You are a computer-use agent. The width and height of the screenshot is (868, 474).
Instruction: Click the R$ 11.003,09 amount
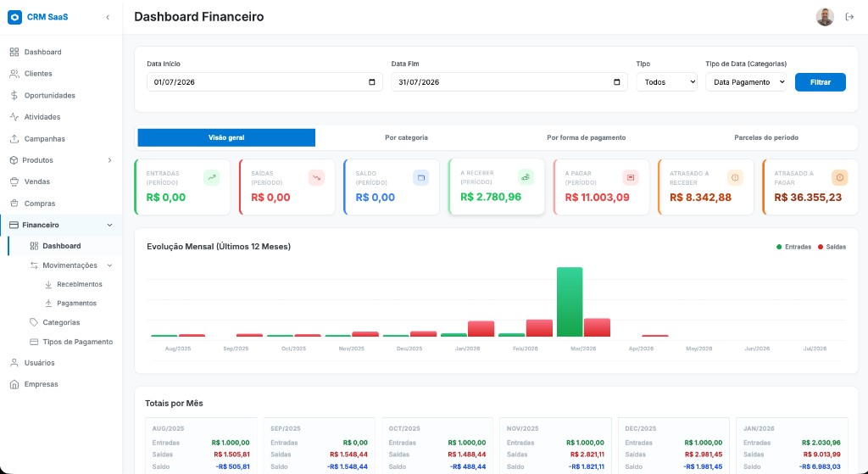pyautogui.click(x=597, y=197)
